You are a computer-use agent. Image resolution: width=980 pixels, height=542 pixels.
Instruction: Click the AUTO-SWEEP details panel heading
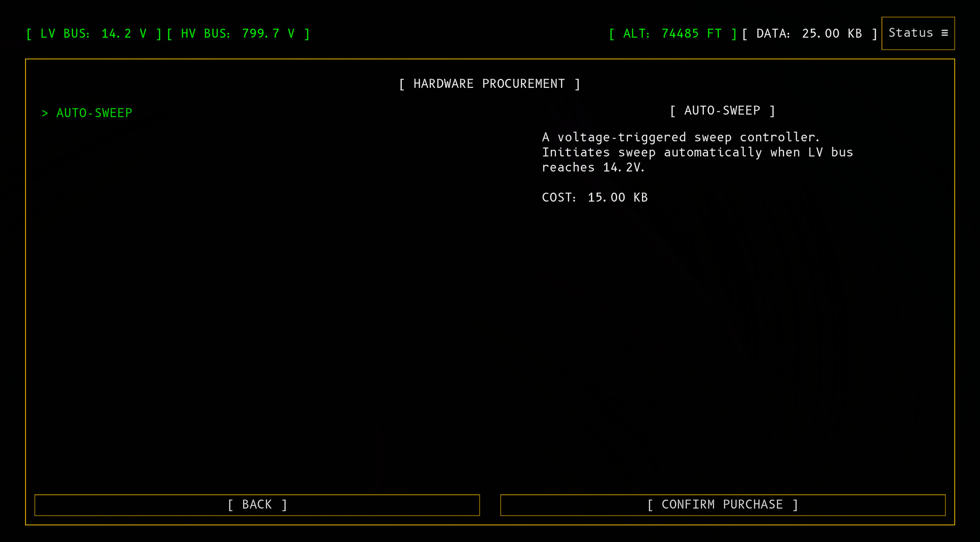click(722, 111)
